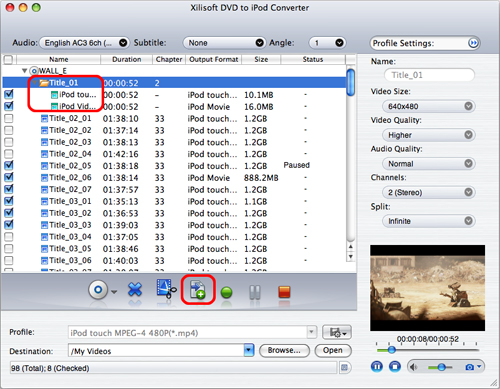
Task: Mute the preview speaker icon
Action: click(413, 367)
